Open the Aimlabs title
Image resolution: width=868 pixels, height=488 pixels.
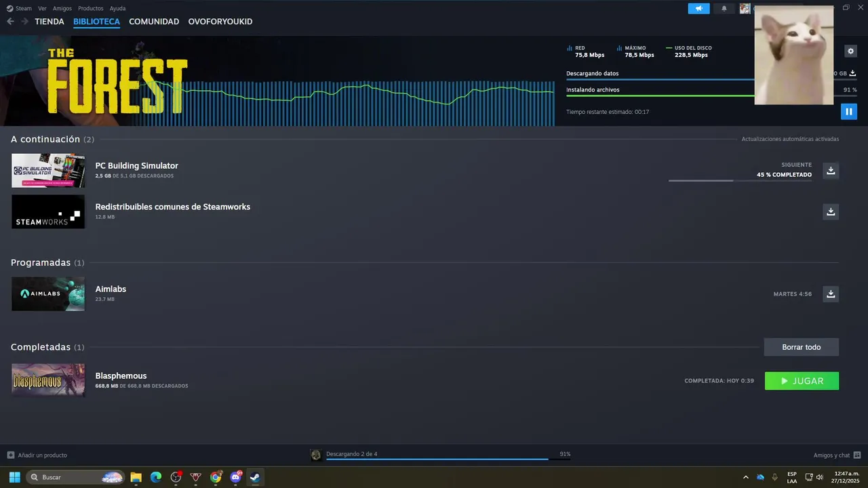[111, 289]
